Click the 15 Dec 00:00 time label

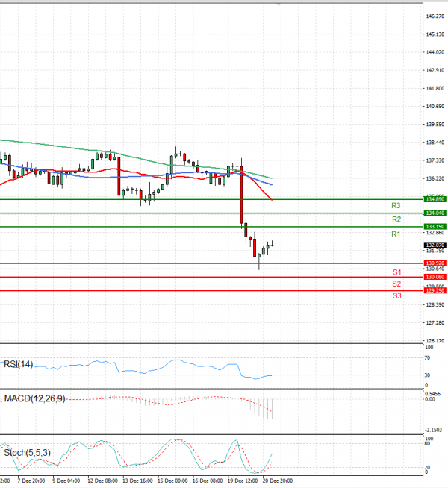(x=172, y=481)
